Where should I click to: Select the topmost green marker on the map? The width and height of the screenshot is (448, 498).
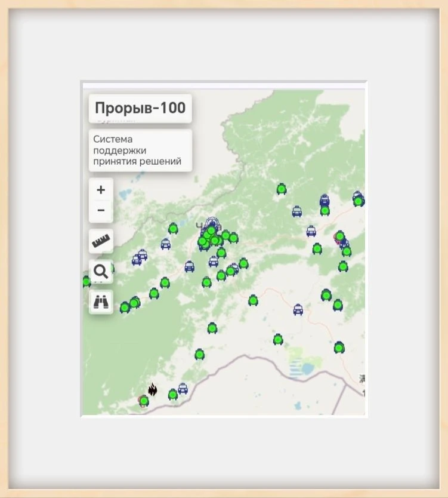282,189
